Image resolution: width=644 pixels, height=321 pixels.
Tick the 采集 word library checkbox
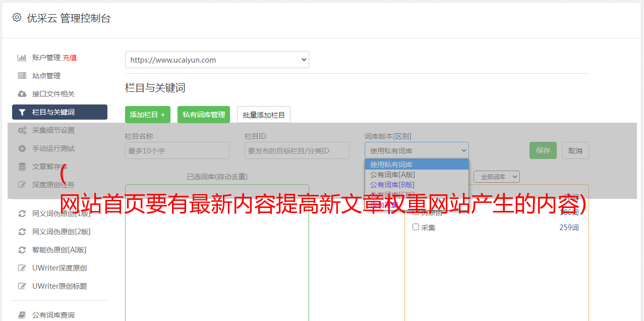pos(416,227)
